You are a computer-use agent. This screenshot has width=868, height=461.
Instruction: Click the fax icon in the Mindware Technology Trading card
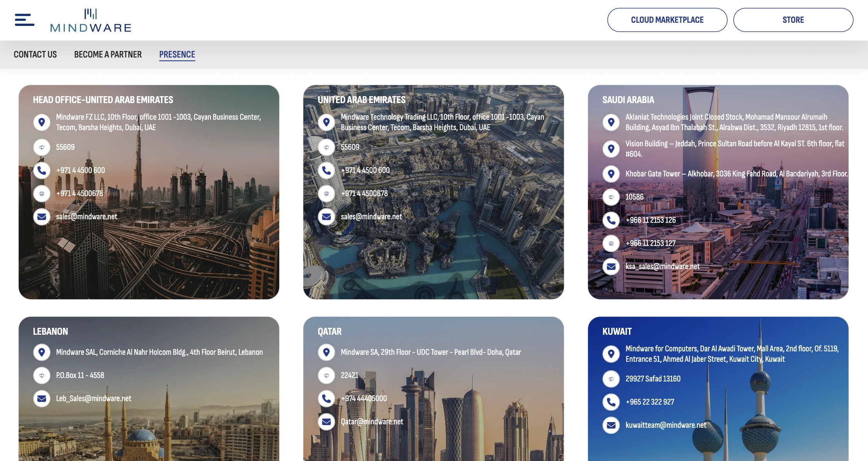tap(326, 193)
